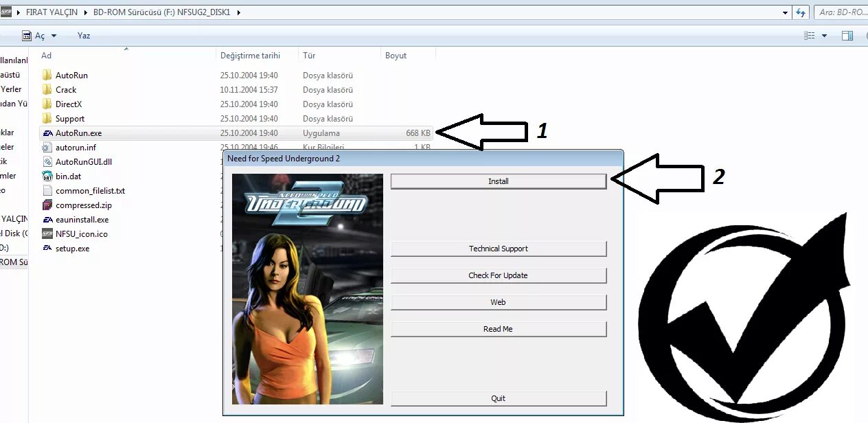Toggle the preview pane icon

click(x=847, y=36)
